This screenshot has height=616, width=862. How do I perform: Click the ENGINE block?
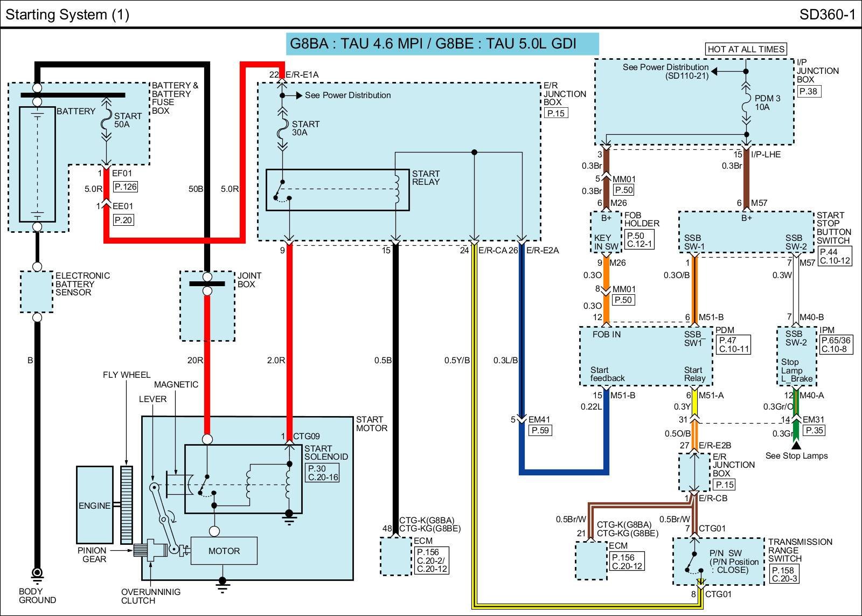click(x=94, y=505)
